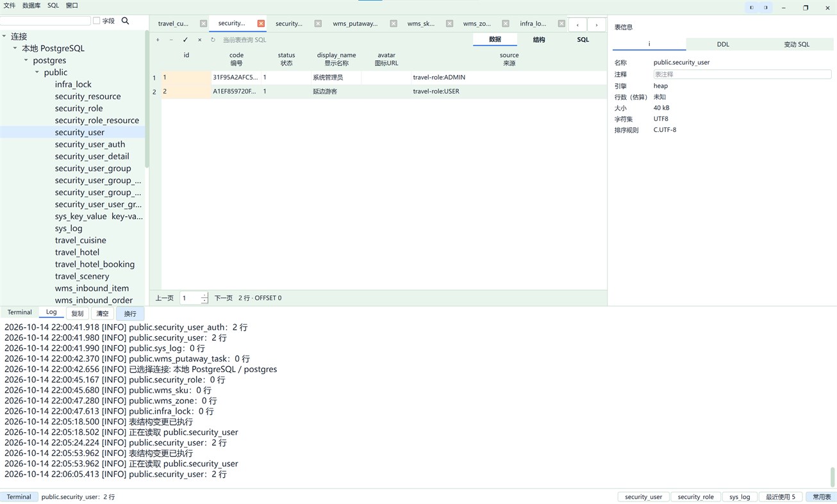Image resolution: width=837 pixels, height=504 pixels.
Task: Select security_user_auth table in tree
Action: (90, 144)
